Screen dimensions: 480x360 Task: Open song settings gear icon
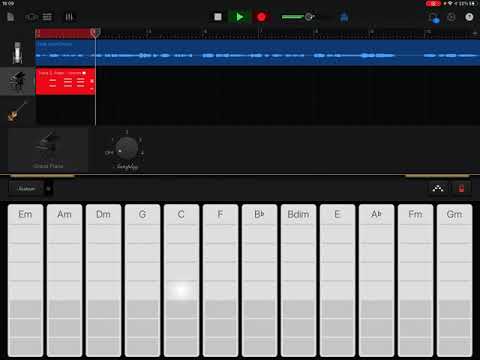click(x=451, y=17)
